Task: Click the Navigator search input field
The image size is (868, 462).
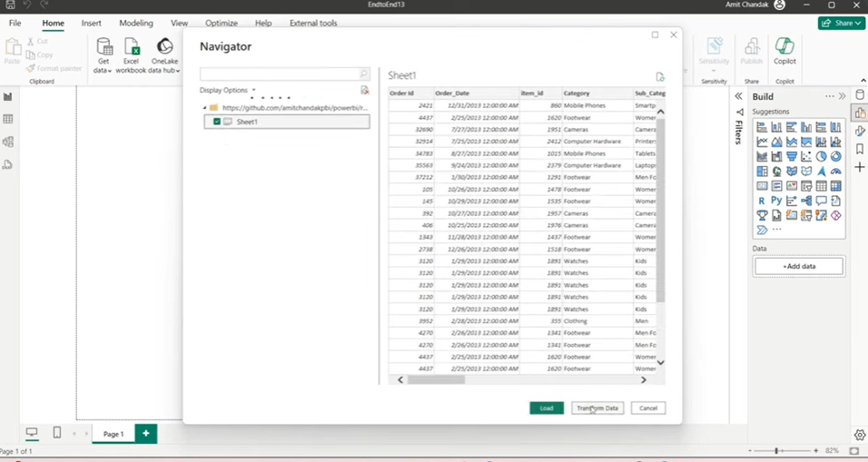Action: point(280,74)
